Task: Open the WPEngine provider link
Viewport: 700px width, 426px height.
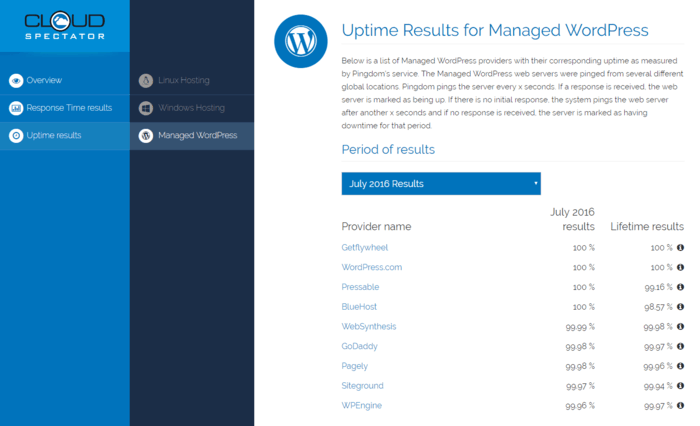Action: pyautogui.click(x=362, y=405)
